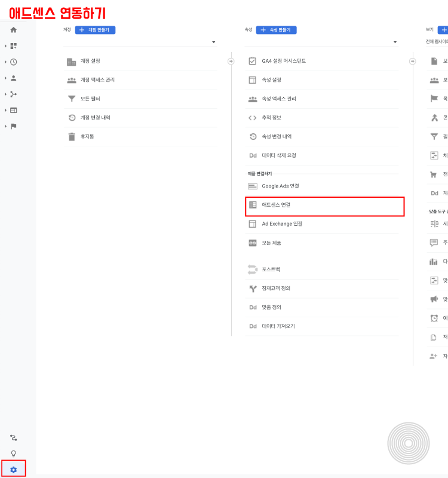Click the add-user icon in 보기 column
This screenshot has width=448, height=478.
(x=434, y=356)
